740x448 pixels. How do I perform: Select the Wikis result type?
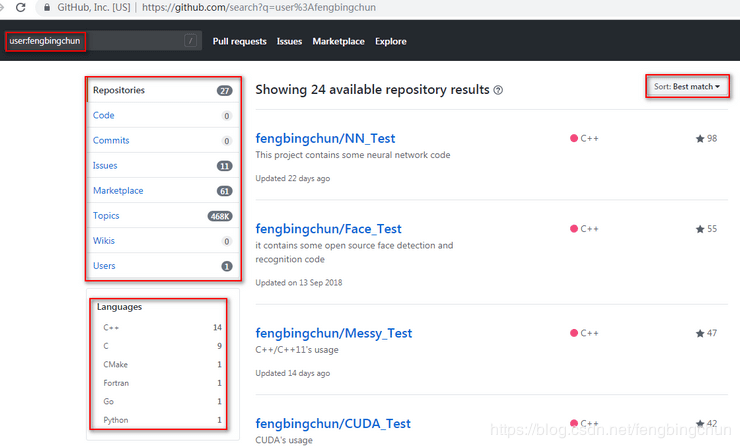click(163, 241)
